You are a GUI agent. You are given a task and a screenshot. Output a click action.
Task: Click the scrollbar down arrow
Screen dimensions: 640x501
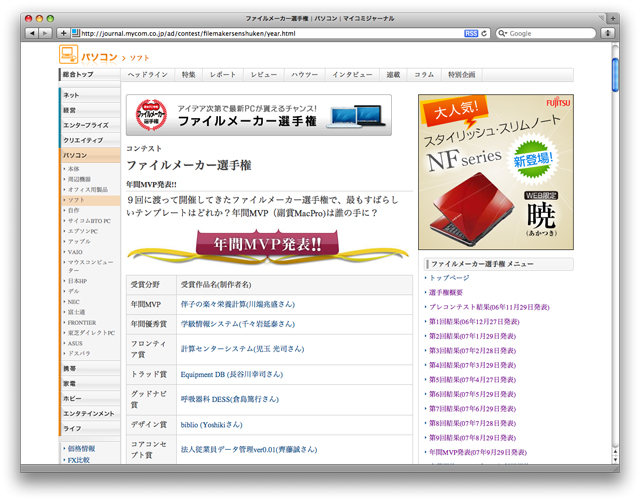tap(616, 459)
